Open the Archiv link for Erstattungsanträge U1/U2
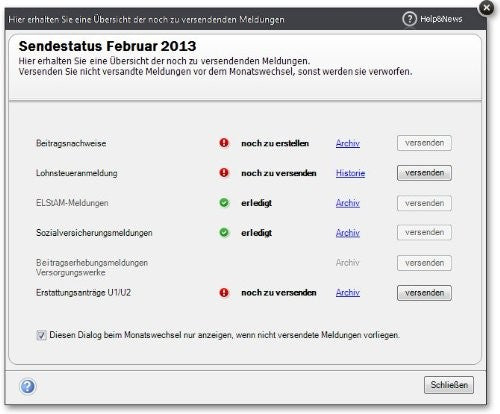Screen dimensions: 500x414 coord(348,293)
